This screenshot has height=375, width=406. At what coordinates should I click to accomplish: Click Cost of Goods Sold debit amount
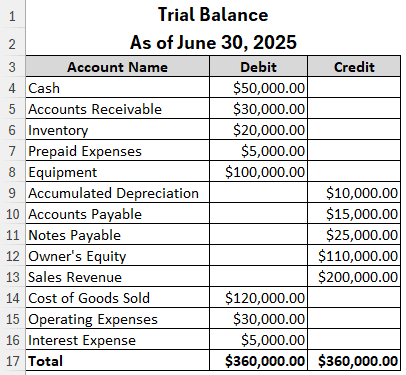point(258,298)
